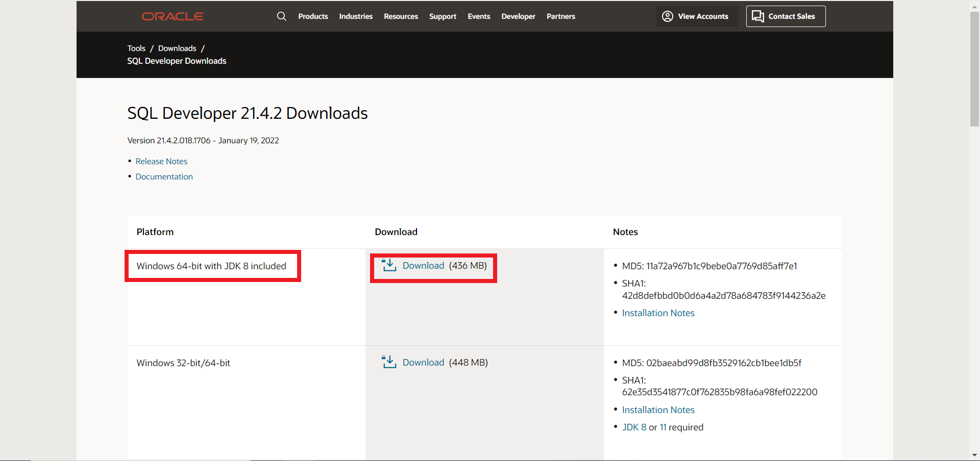Click the page's vertical scrollbar thumb
The image size is (980, 461).
(974, 69)
